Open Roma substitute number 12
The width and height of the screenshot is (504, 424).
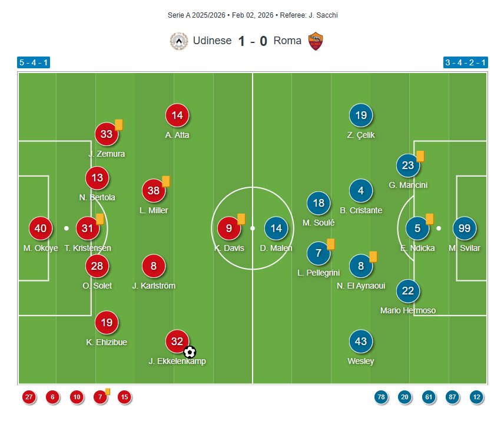tap(476, 397)
